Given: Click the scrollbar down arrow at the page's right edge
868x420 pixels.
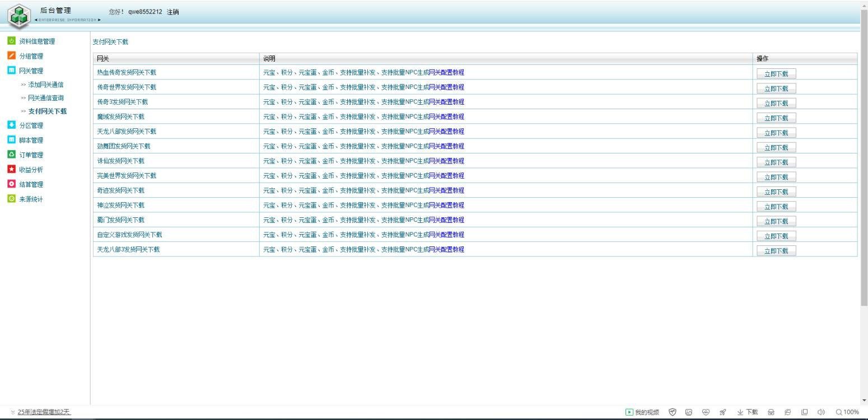Looking at the screenshot, I should [x=864, y=400].
